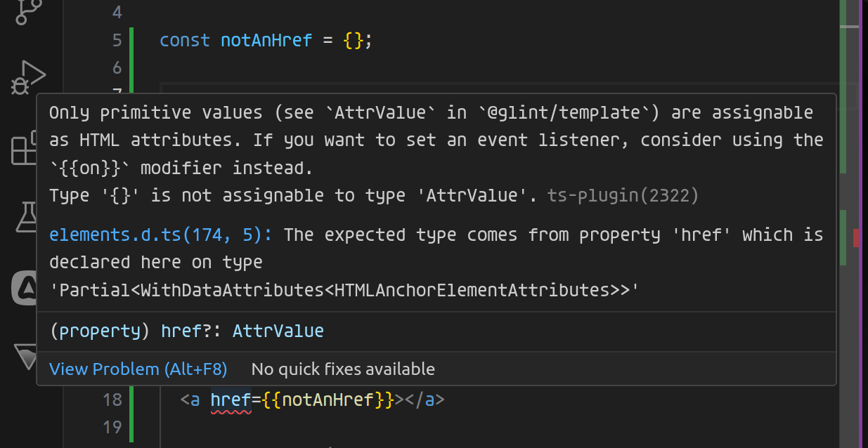The height and width of the screenshot is (448, 868).
Task: Click the ts-plugin(2322) error code
Action: pos(623,195)
